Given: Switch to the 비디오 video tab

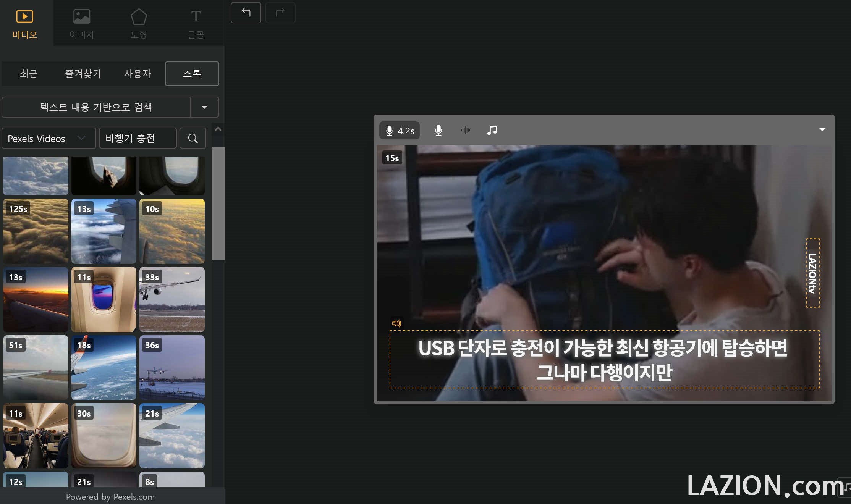Looking at the screenshot, I should click(x=25, y=24).
